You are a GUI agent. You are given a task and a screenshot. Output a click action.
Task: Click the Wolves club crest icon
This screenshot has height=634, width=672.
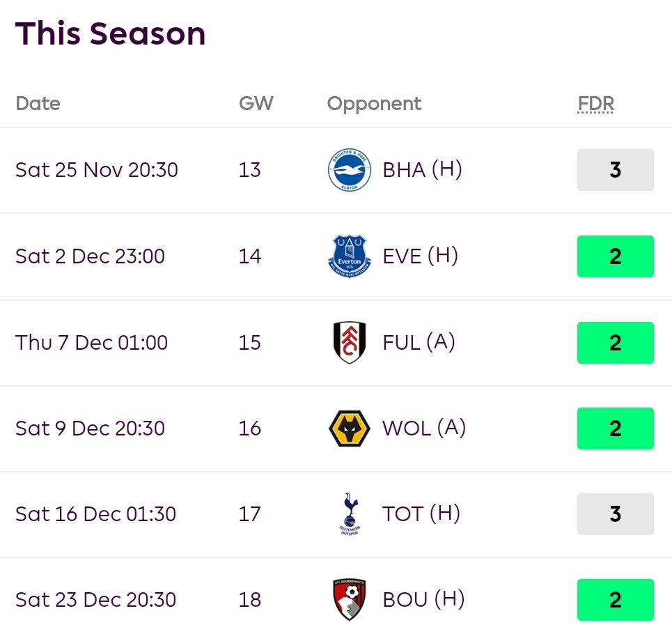pos(350,428)
